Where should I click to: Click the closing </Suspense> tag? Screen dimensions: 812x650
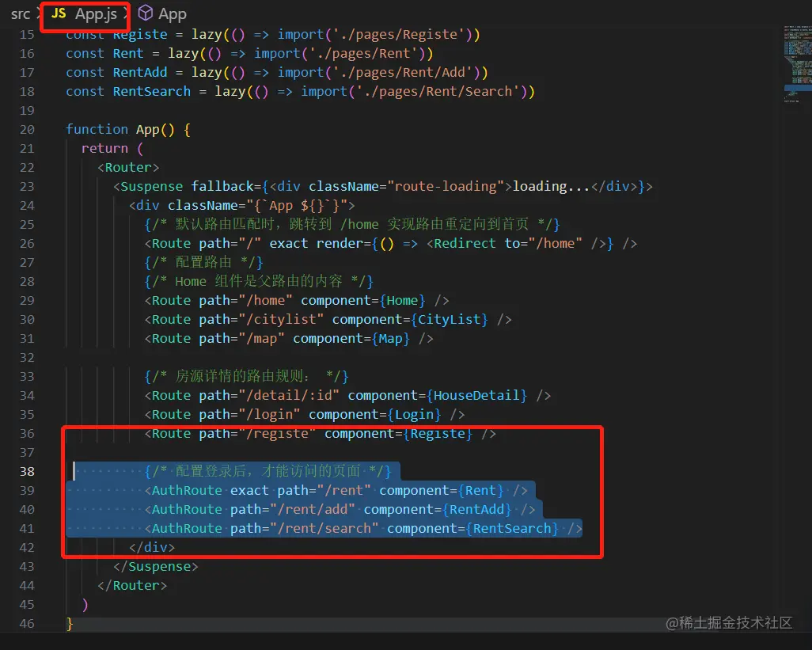[x=155, y=567]
